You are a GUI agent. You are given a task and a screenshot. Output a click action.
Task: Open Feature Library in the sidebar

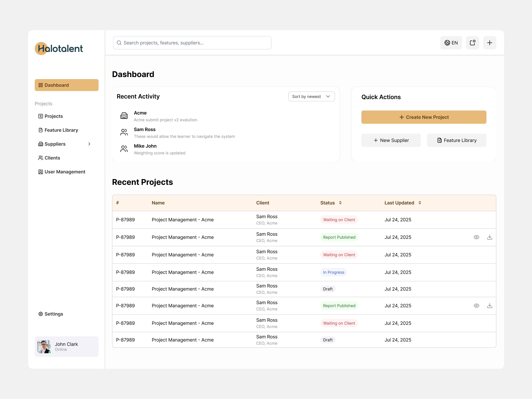[61, 130]
